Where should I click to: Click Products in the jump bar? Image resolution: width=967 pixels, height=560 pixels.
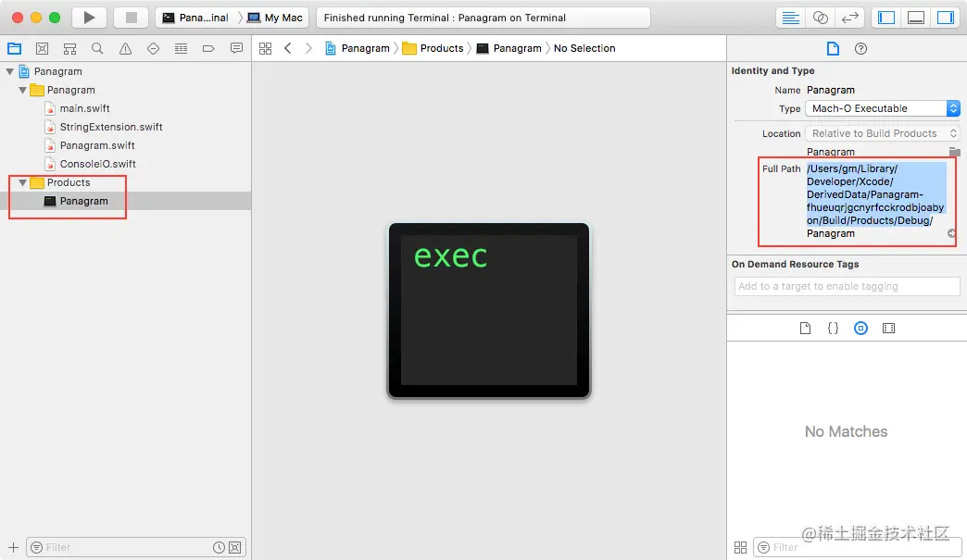tap(433, 48)
